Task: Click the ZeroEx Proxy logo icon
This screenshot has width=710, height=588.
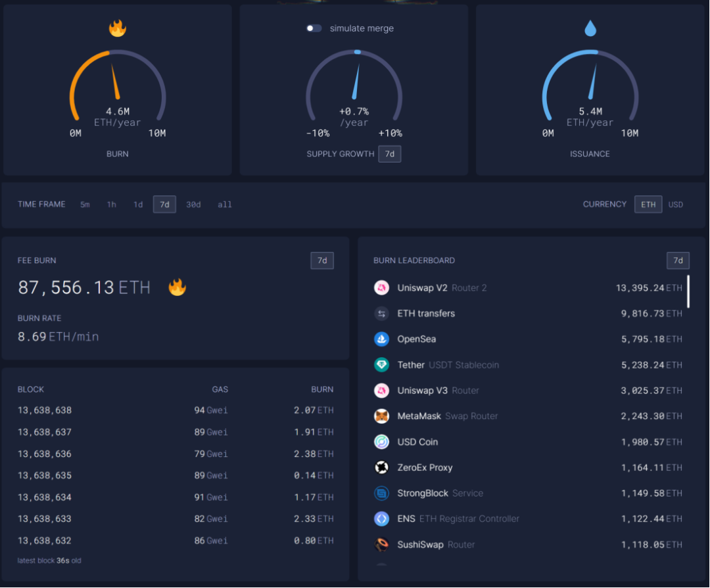Action: pos(382,468)
